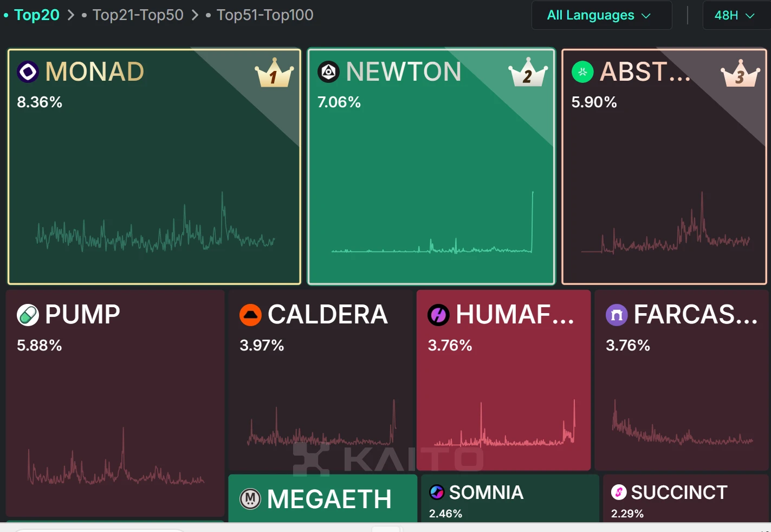Image resolution: width=771 pixels, height=532 pixels.
Task: Click the rank 1 crown badge
Action: pyautogui.click(x=274, y=73)
